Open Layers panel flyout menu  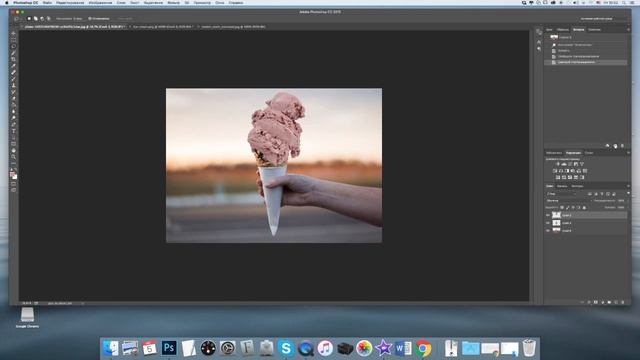point(628,186)
